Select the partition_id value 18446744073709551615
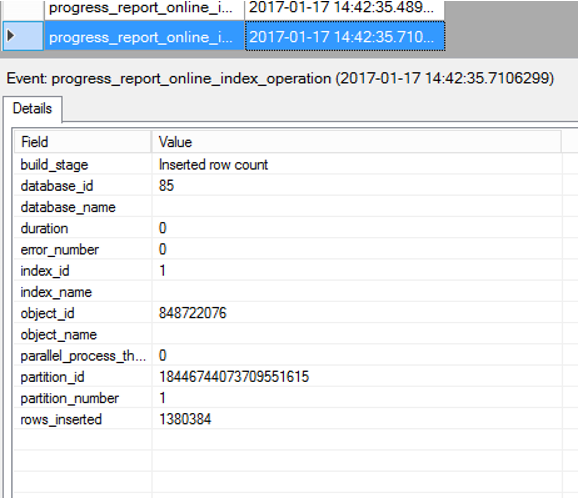The width and height of the screenshot is (578, 498). pyautogui.click(x=234, y=377)
